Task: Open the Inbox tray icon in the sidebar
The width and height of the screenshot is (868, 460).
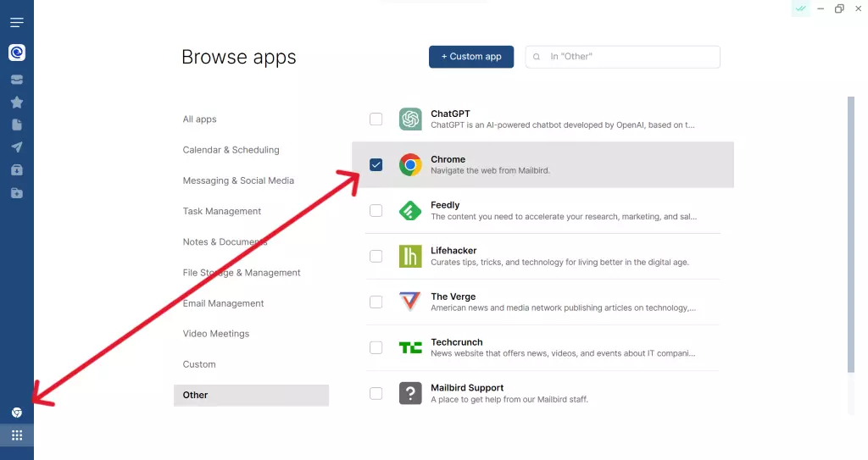Action: (16, 80)
